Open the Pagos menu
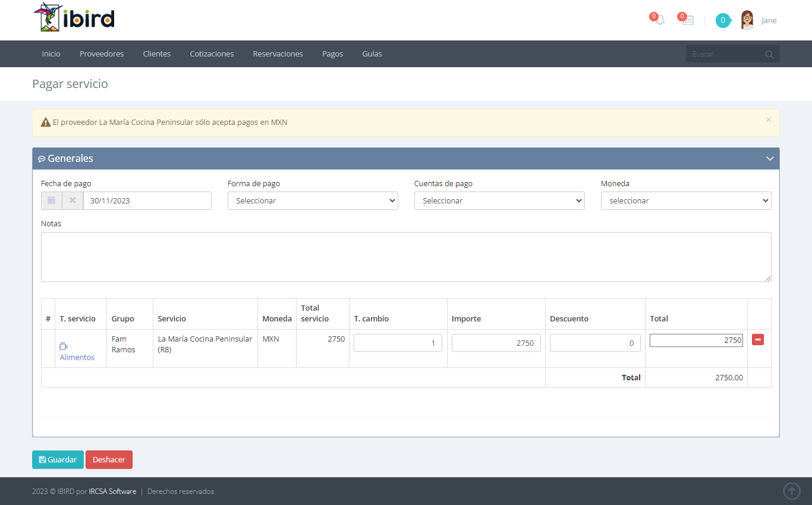The height and width of the screenshot is (505, 812). click(x=332, y=54)
